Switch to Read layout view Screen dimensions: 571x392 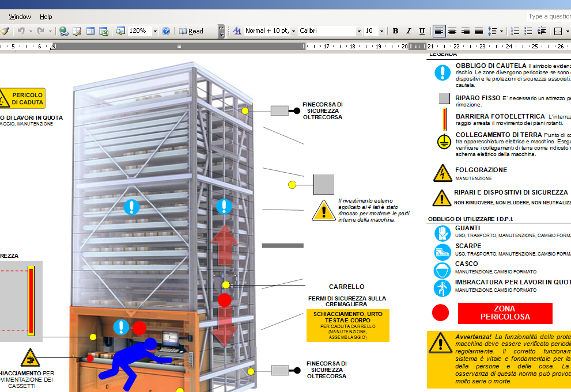(x=191, y=31)
